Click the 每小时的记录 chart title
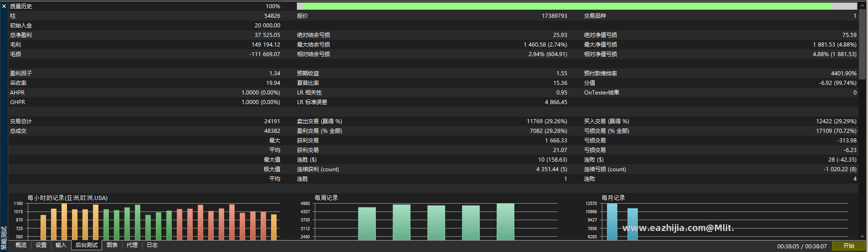This screenshot has height=252, width=868. pos(67,198)
